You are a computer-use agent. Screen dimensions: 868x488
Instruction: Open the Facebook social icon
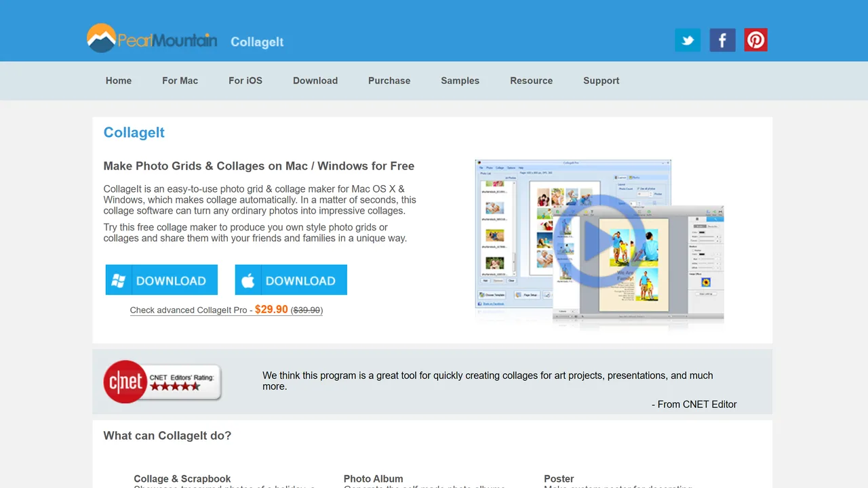pyautogui.click(x=722, y=41)
